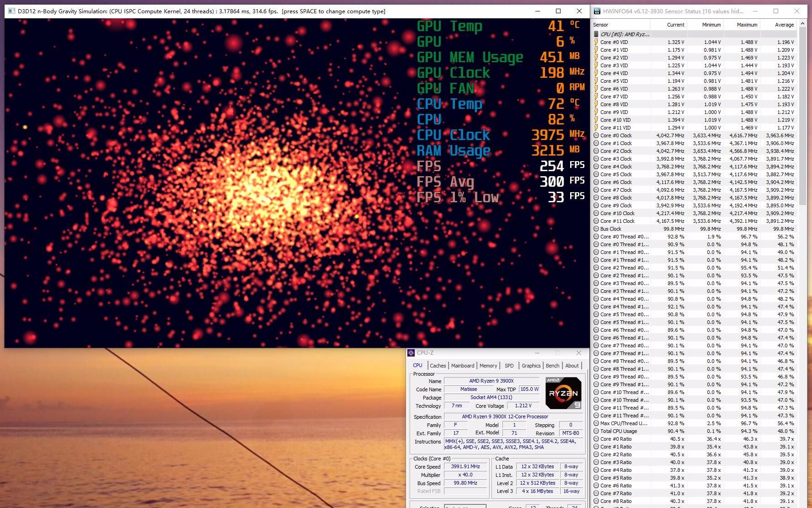Click the Core Voltage value 1.212 V

coord(523,405)
